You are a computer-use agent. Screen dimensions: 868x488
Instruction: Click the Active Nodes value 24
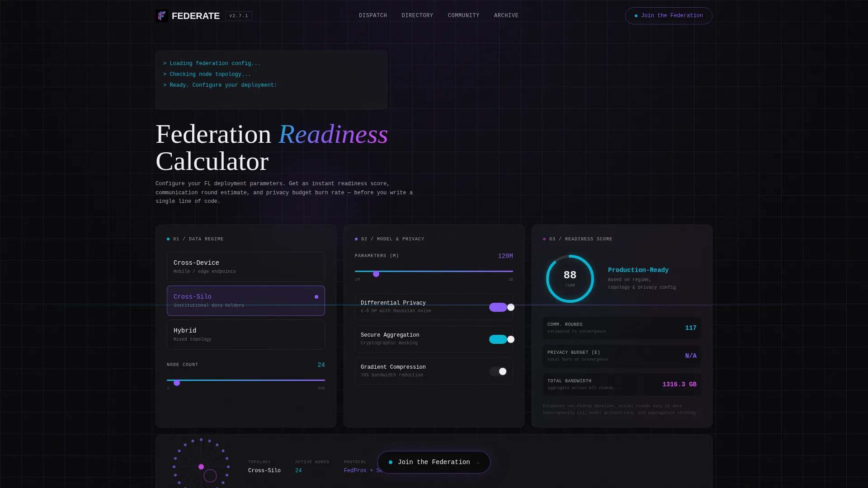(x=298, y=470)
